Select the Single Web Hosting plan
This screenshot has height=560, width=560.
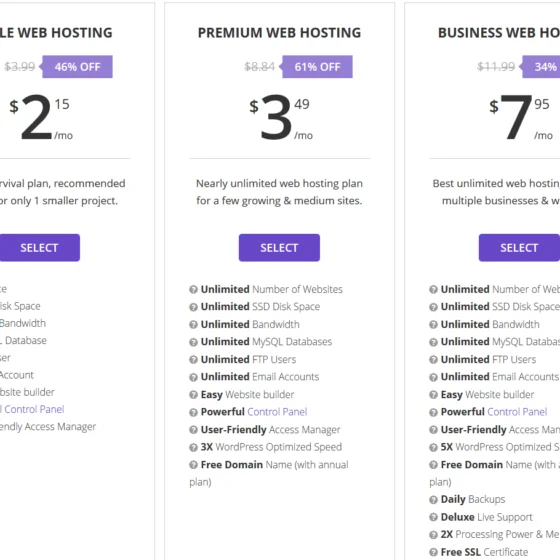[x=40, y=248]
